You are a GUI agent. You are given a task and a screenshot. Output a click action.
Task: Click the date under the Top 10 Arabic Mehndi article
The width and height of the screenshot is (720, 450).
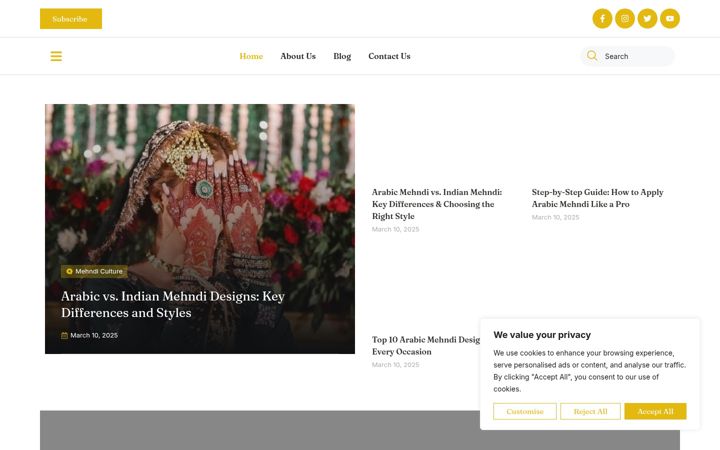tap(395, 365)
